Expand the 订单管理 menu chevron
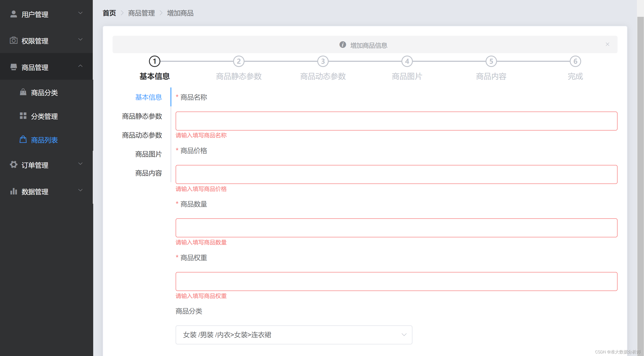 [80, 164]
